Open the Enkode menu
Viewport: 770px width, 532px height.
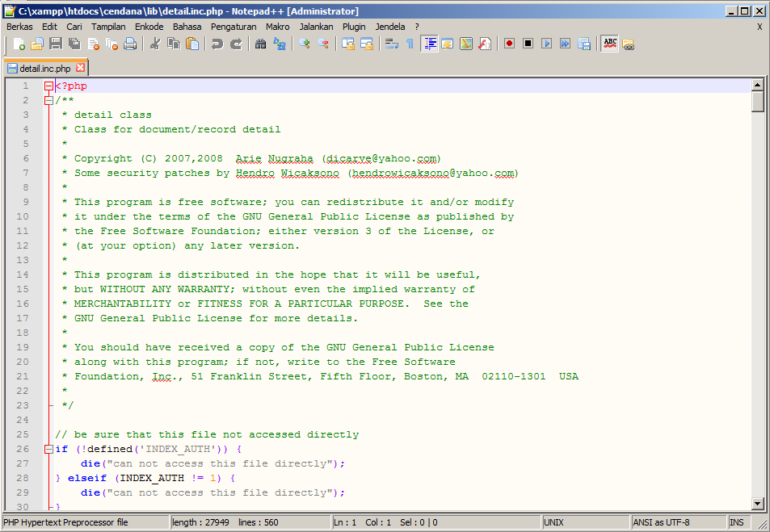[149, 27]
